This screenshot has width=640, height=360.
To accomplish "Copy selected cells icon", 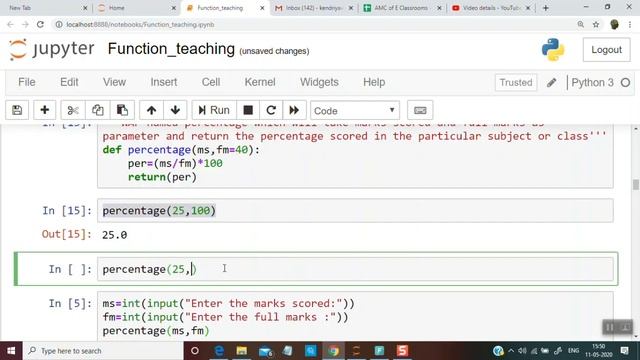I will coord(98,110).
